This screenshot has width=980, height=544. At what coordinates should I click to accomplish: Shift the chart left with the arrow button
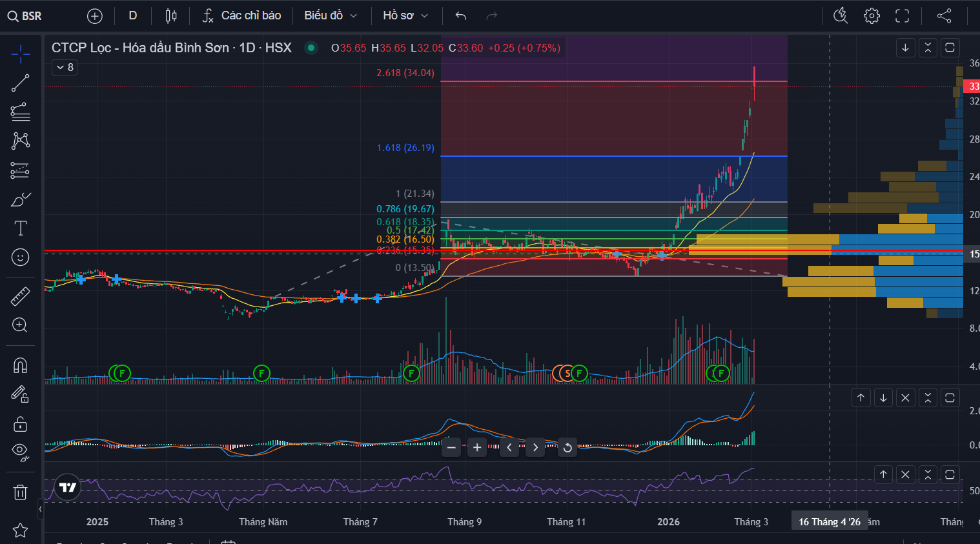click(x=509, y=447)
